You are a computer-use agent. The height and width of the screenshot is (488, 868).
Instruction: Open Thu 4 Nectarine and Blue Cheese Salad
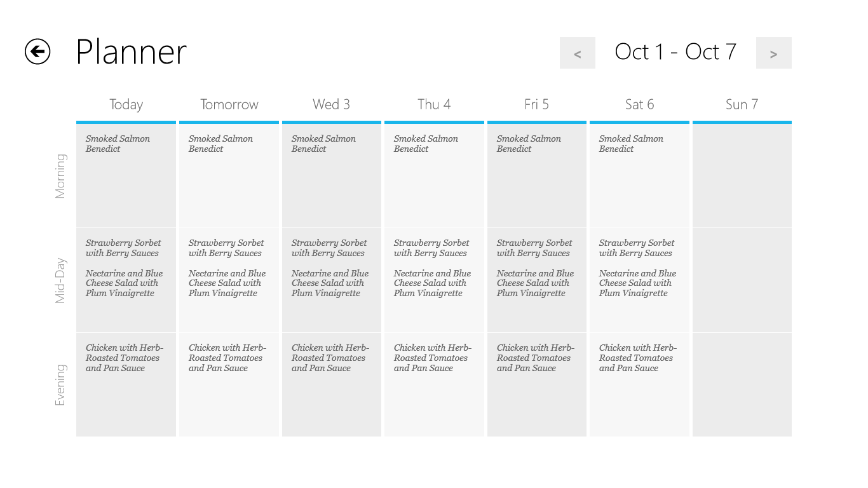pyautogui.click(x=432, y=283)
